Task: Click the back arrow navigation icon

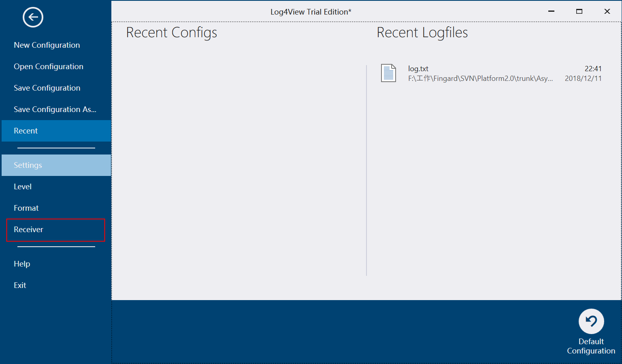Action: (33, 17)
